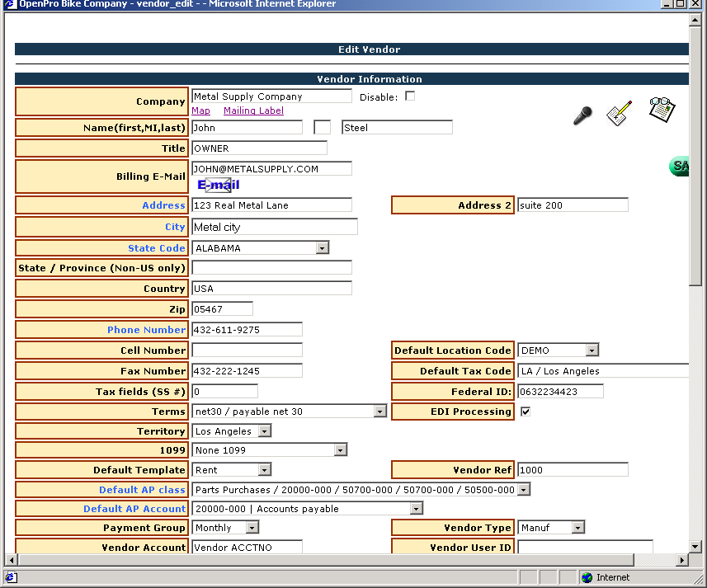Expand the Terms dropdown list

click(x=380, y=412)
